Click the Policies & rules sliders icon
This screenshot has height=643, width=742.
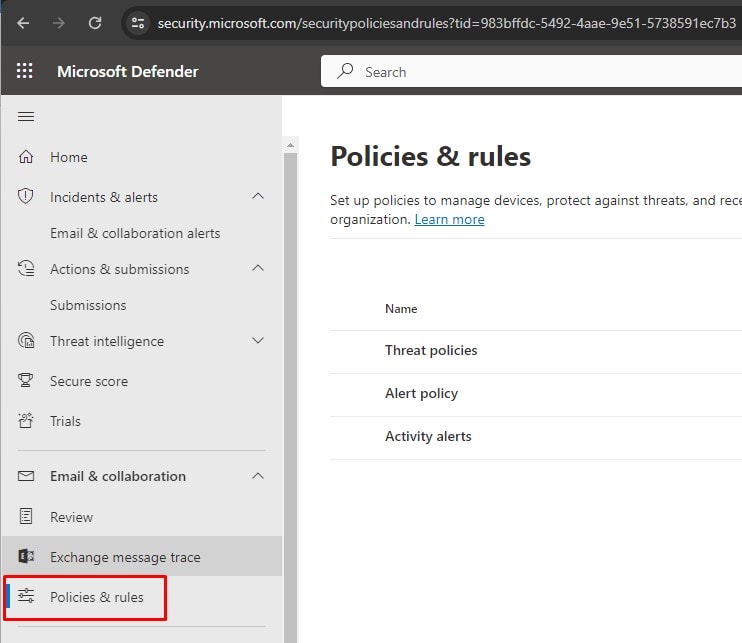click(x=26, y=596)
